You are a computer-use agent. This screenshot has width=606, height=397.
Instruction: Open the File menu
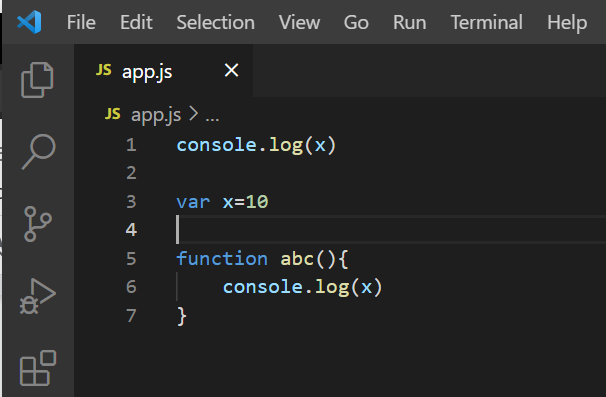tap(81, 22)
